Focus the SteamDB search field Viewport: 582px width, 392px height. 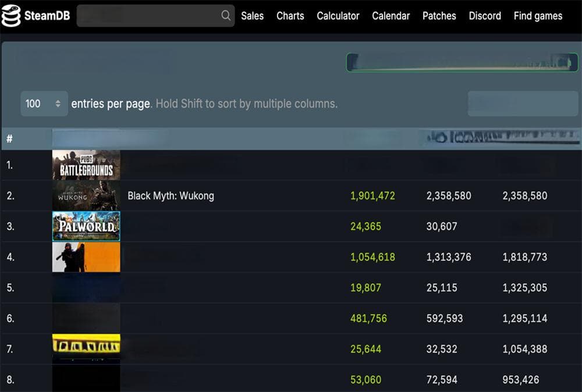(x=155, y=16)
